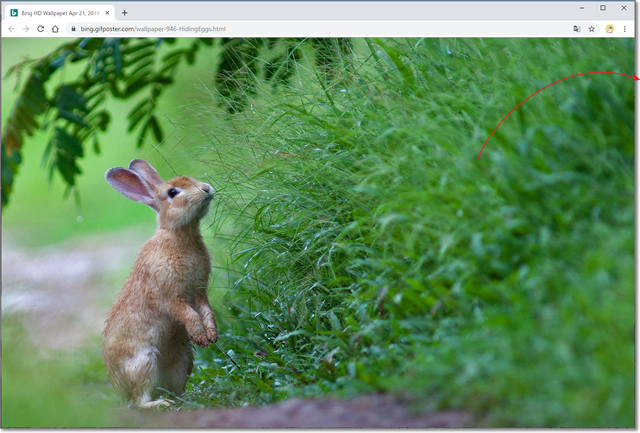The width and height of the screenshot is (640, 433).
Task: Click the rabbit's eye in the wallpaper
Action: 173,192
